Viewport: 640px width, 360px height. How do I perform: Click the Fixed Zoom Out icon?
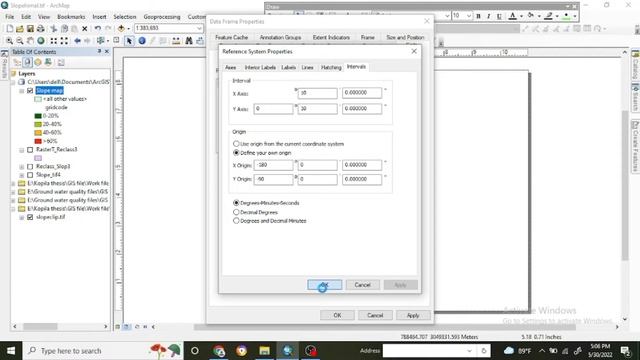(x=64, y=41)
